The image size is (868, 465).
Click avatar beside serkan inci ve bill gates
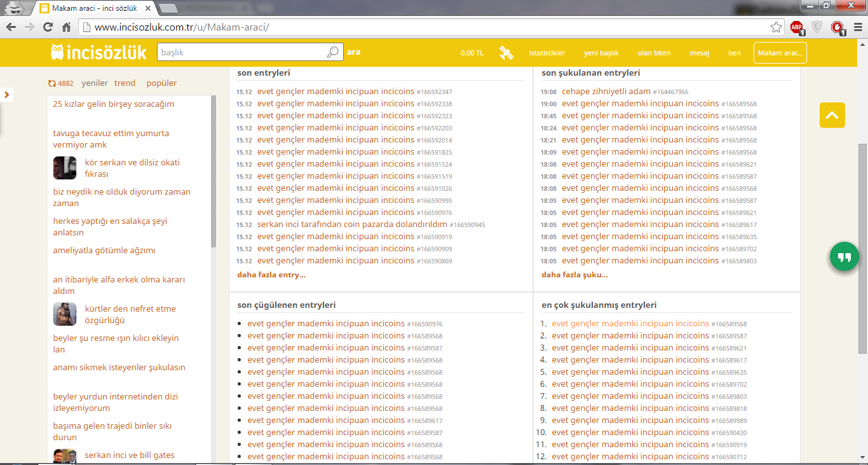(65, 457)
